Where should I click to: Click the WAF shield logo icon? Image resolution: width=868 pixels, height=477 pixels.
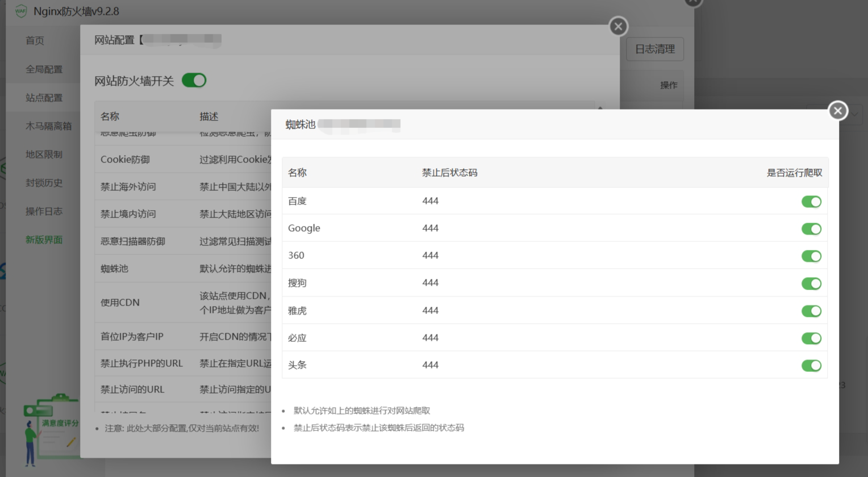tap(22, 10)
